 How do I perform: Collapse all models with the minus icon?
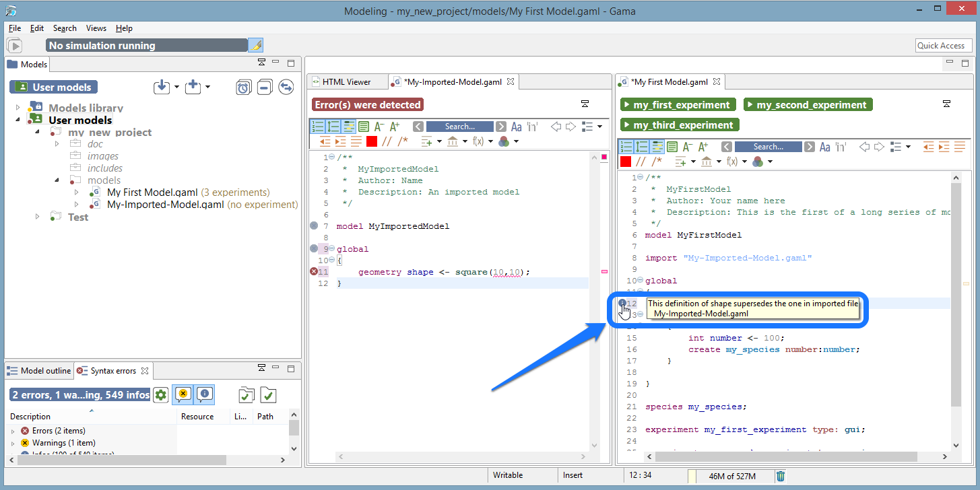pos(265,87)
